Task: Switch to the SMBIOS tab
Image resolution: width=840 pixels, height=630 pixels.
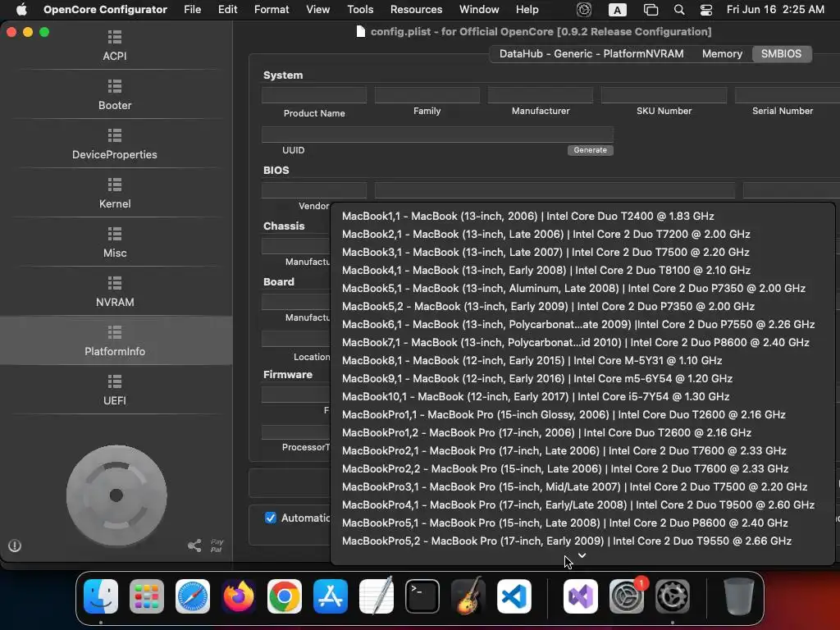Action: [x=781, y=53]
